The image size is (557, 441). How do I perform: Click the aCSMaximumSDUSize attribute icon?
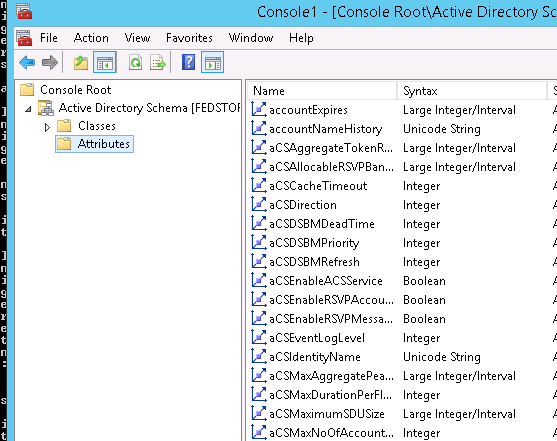click(x=259, y=413)
